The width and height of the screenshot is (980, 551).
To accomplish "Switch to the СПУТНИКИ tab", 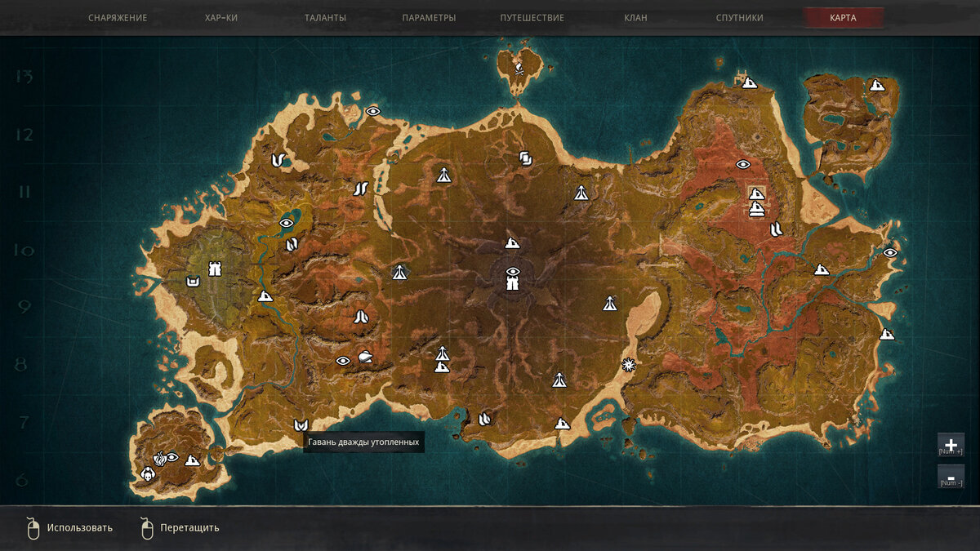I will [740, 17].
